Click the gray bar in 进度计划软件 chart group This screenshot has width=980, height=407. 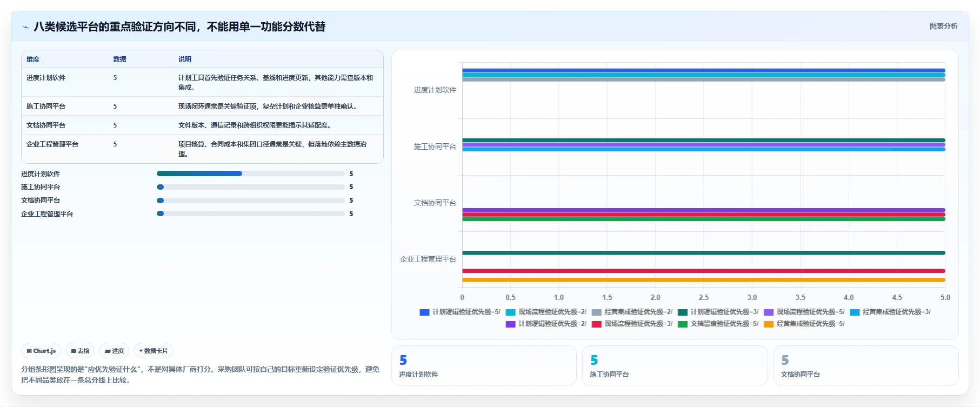point(703,79)
